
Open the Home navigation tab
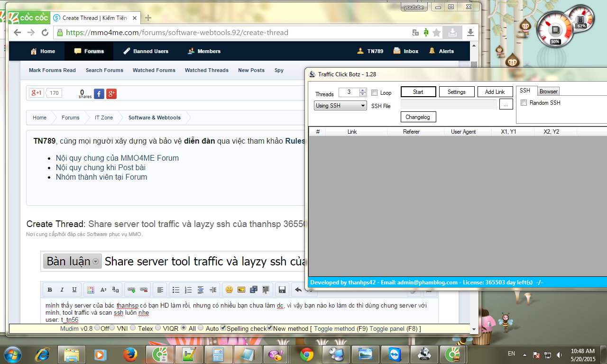43,51
